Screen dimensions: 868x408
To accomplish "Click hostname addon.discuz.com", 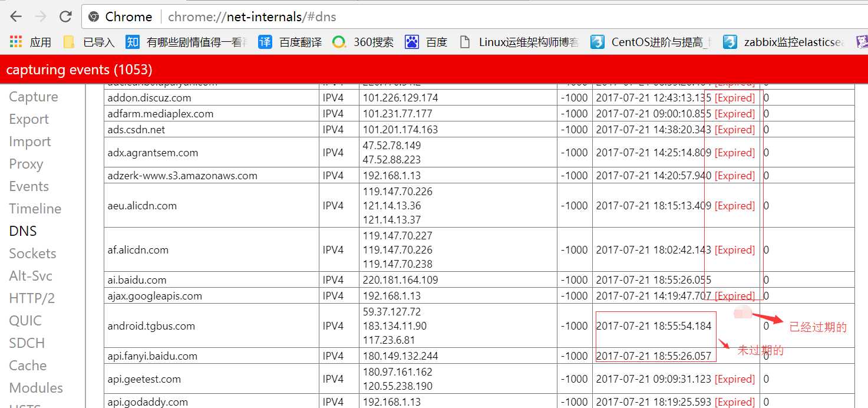I will coord(149,98).
